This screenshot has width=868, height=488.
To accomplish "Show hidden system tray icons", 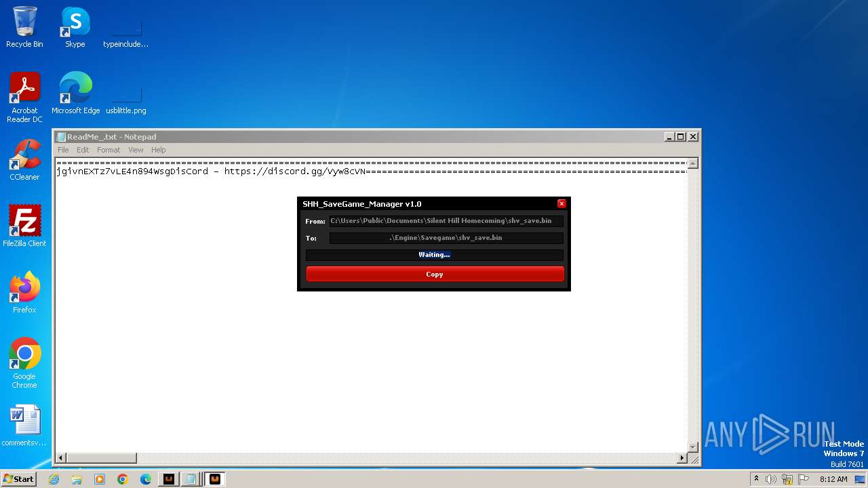I will pos(756,479).
